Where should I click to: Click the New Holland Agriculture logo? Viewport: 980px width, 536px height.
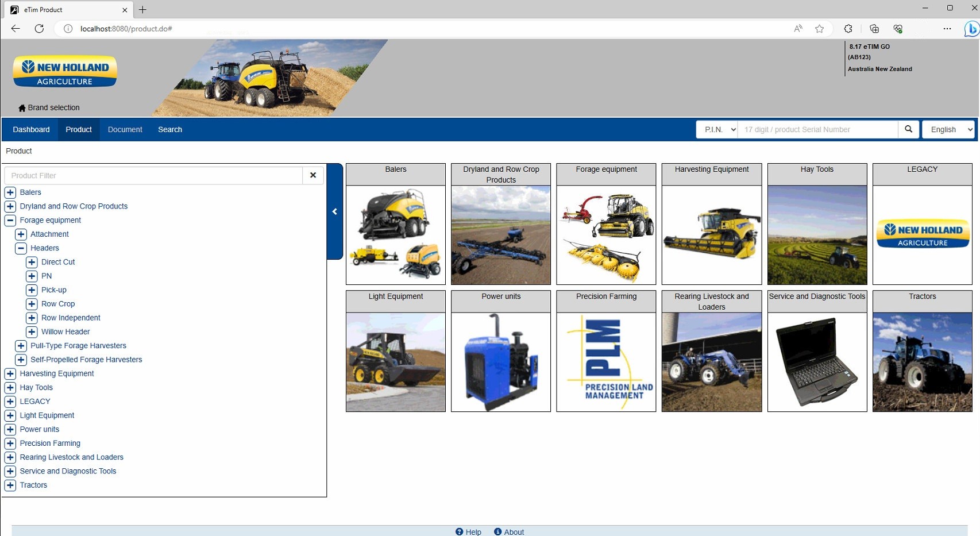click(x=65, y=72)
